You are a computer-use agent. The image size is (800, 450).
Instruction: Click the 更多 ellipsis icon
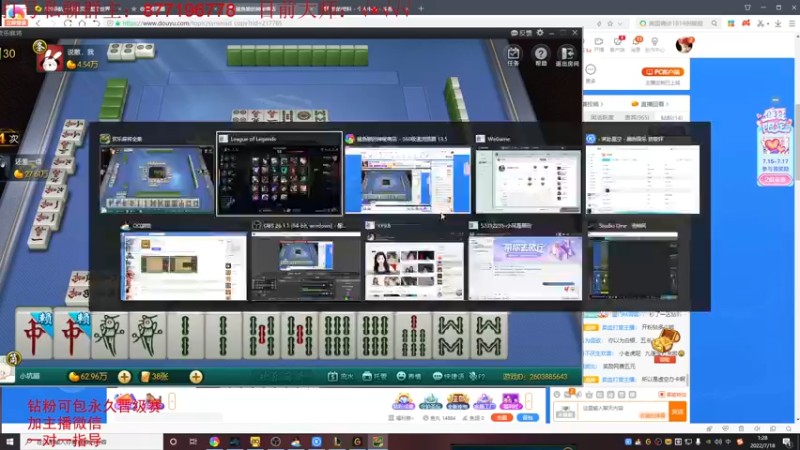point(591,70)
